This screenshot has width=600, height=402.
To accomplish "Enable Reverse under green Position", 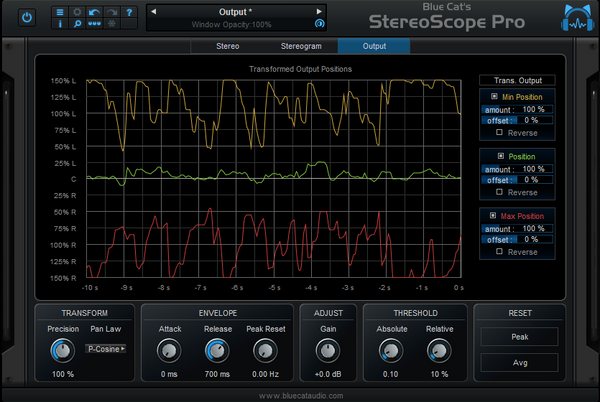I will 501,192.
